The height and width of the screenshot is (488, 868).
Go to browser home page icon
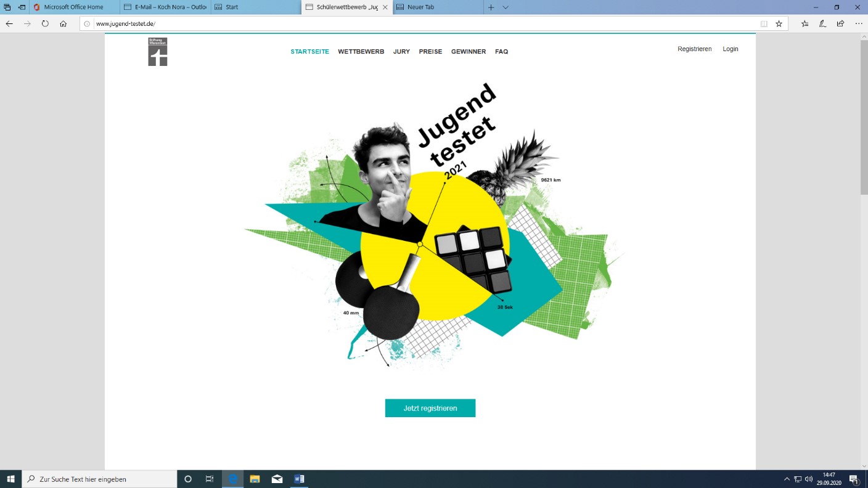(x=63, y=23)
